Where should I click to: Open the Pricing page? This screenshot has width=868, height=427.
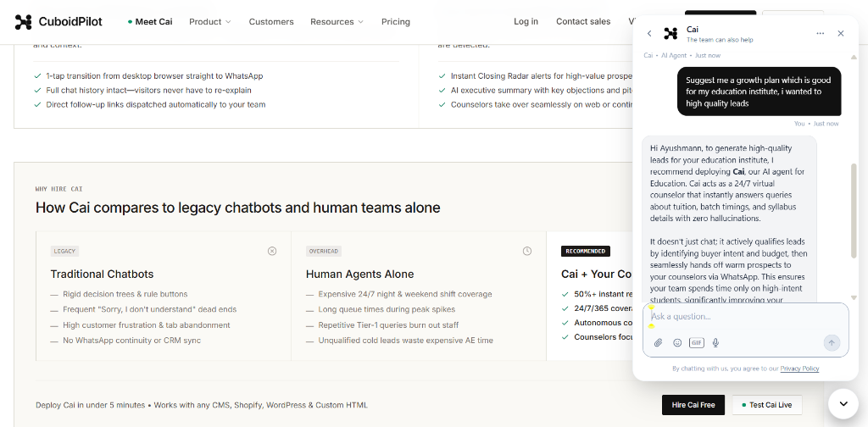[396, 21]
